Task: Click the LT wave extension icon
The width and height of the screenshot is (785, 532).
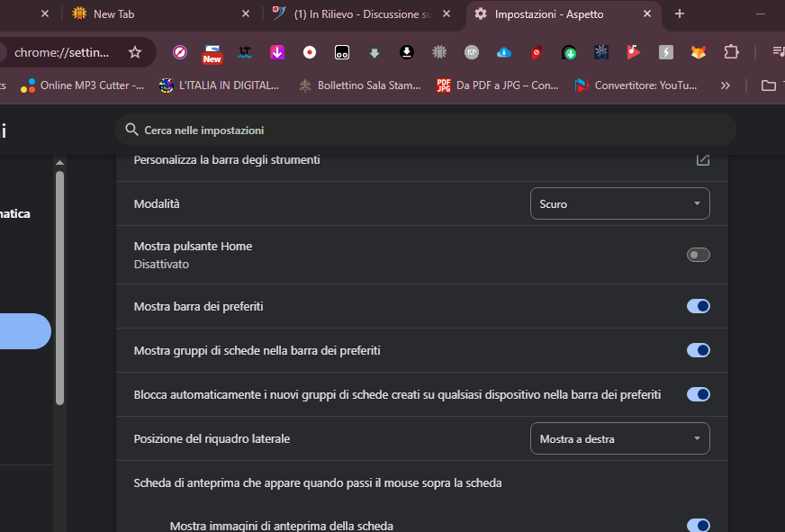Action: [245, 52]
